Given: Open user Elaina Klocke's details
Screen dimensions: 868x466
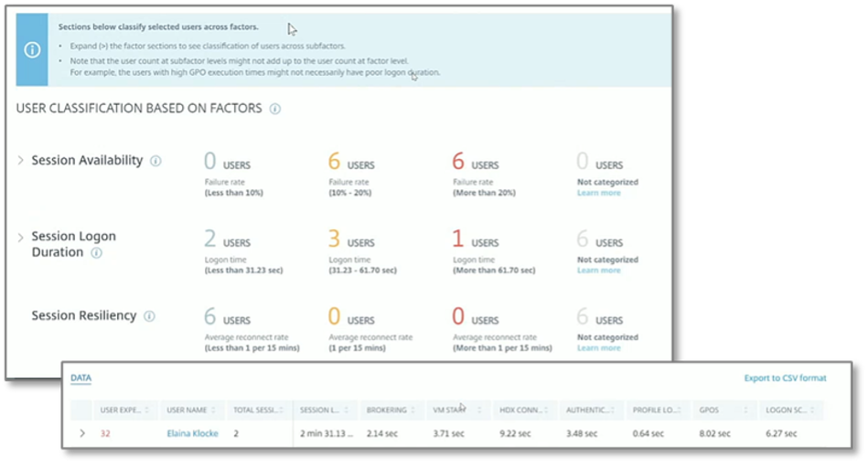Looking at the screenshot, I should pyautogui.click(x=192, y=433).
